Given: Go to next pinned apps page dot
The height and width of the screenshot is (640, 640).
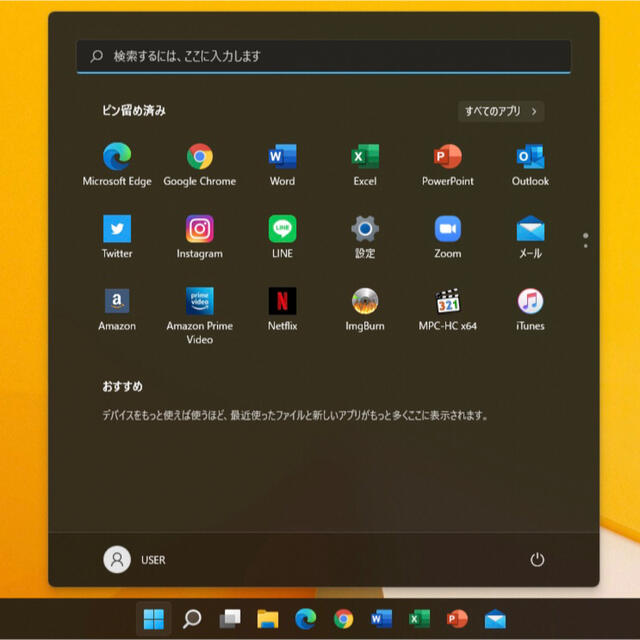Looking at the screenshot, I should 586,246.
